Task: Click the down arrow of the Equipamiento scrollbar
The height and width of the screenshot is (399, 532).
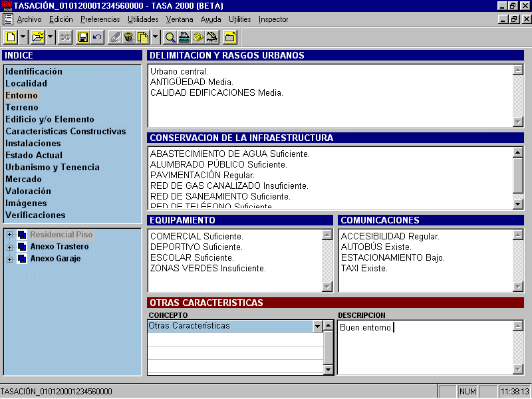Action: tap(327, 287)
